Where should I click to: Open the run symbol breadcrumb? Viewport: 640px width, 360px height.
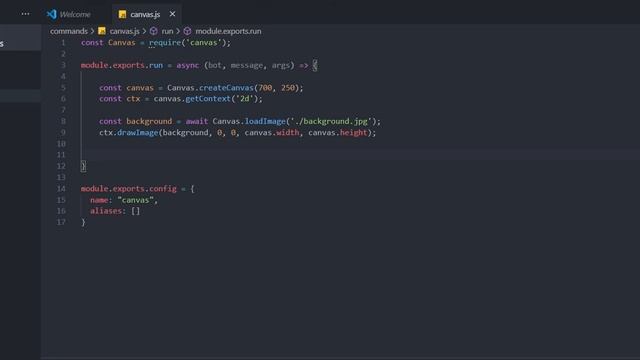(167, 31)
